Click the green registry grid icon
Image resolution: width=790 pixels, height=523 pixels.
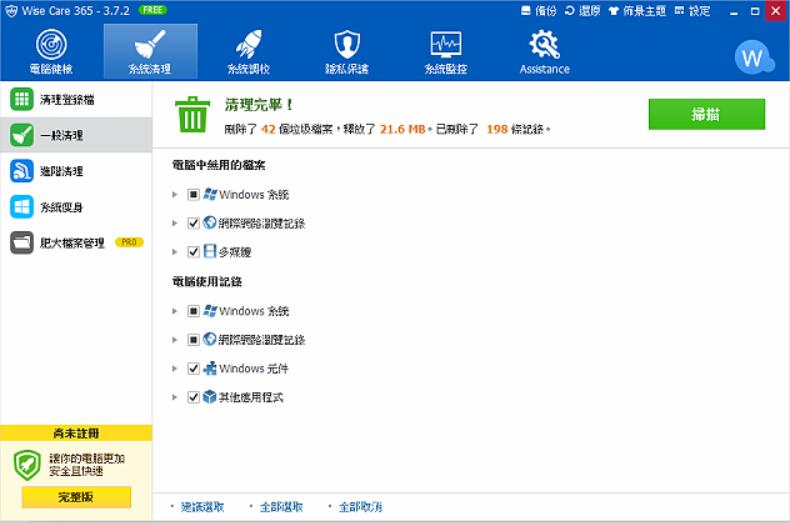coord(22,99)
